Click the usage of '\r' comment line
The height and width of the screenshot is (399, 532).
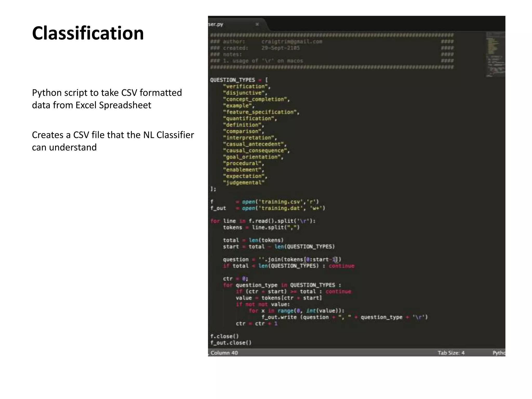pos(332,61)
